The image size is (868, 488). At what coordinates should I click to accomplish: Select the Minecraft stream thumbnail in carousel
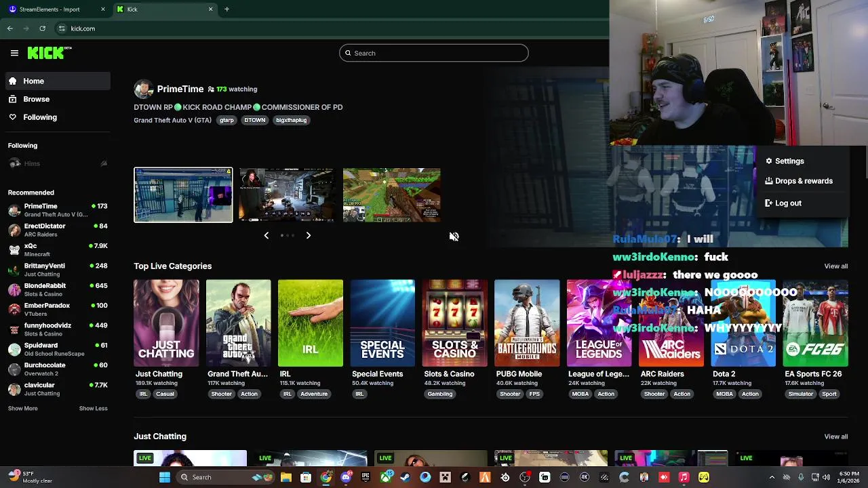click(392, 195)
